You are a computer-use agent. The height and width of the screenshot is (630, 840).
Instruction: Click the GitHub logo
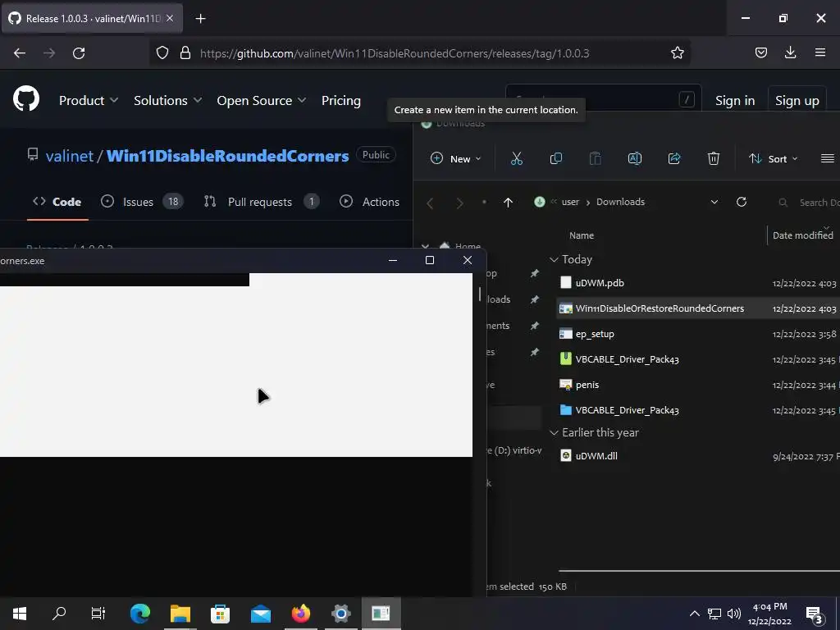pyautogui.click(x=26, y=99)
